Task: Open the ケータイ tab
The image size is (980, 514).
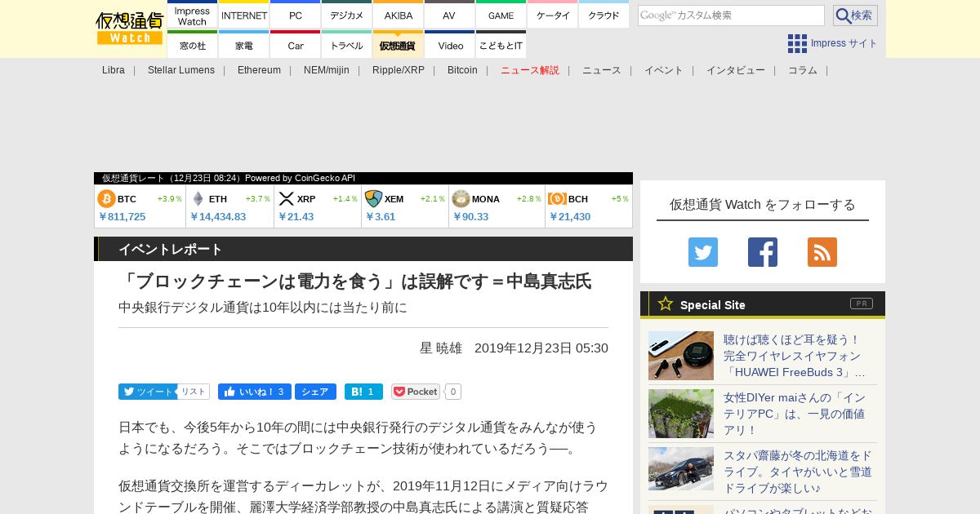Action: pos(553,16)
